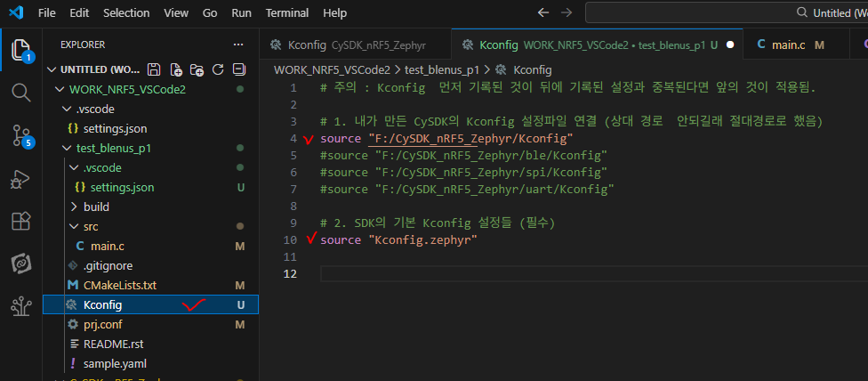Open the Run and Debug view
The image size is (868, 381).
pyautogui.click(x=21, y=179)
